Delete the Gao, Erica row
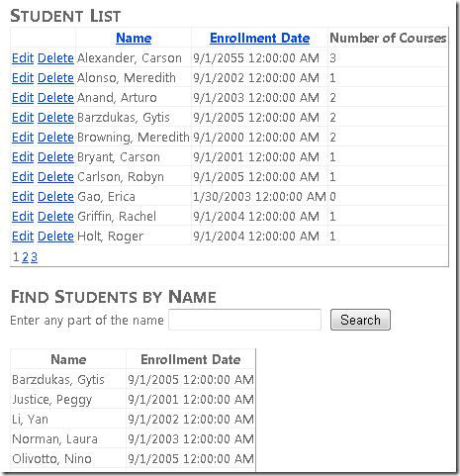Viewport: 460px width, 476px height. [55, 197]
